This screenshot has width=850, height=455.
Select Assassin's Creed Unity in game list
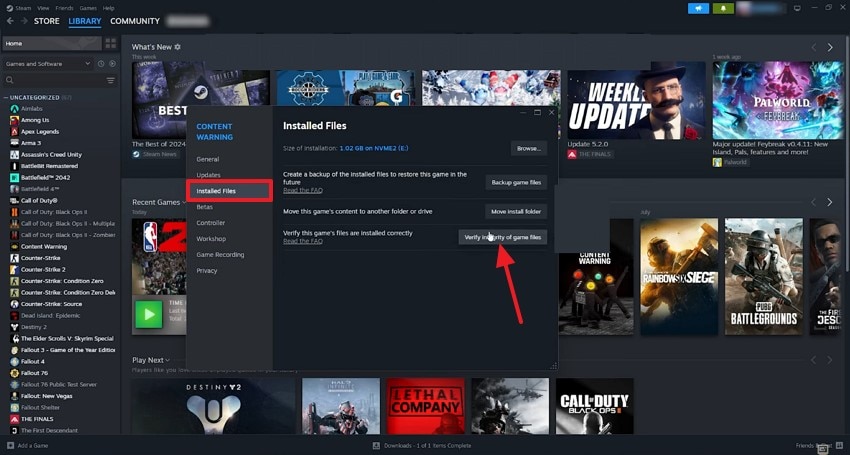point(51,155)
